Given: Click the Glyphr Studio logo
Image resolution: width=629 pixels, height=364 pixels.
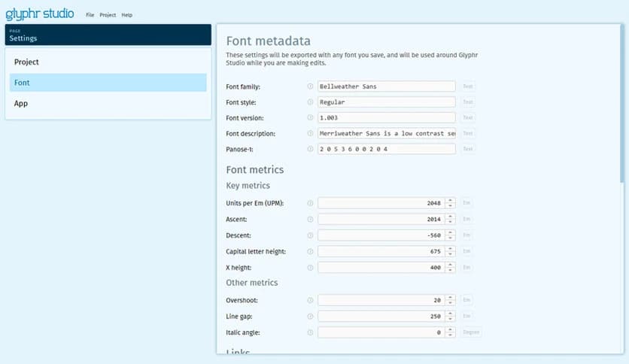Looking at the screenshot, I should coord(39,14).
